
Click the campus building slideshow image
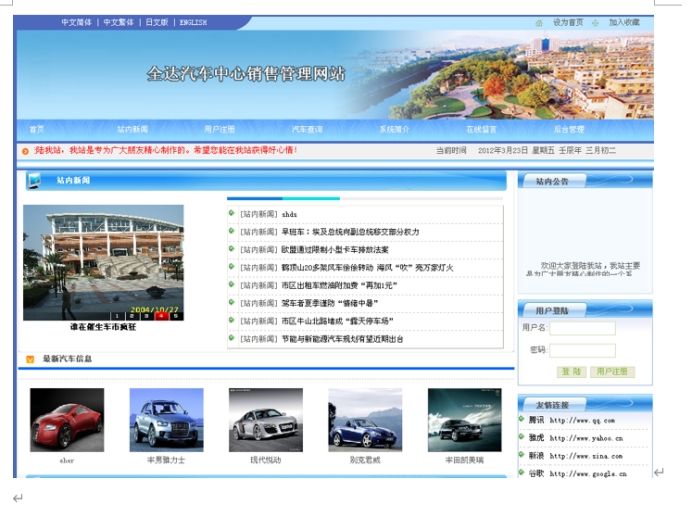103,262
